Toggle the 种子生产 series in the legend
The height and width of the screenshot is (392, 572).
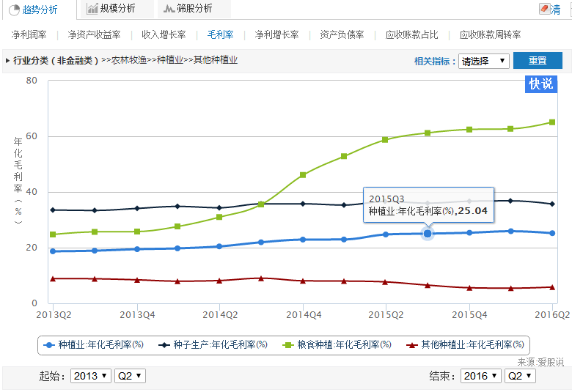213,344
